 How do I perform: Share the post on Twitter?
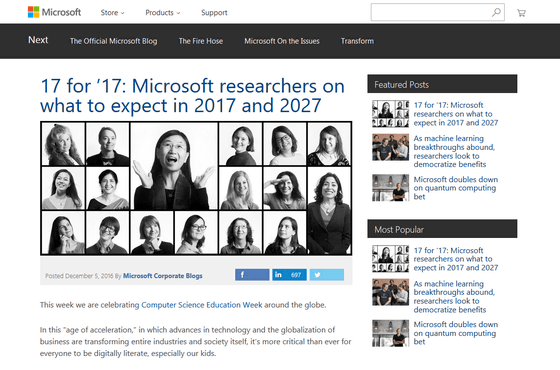pos(327,275)
